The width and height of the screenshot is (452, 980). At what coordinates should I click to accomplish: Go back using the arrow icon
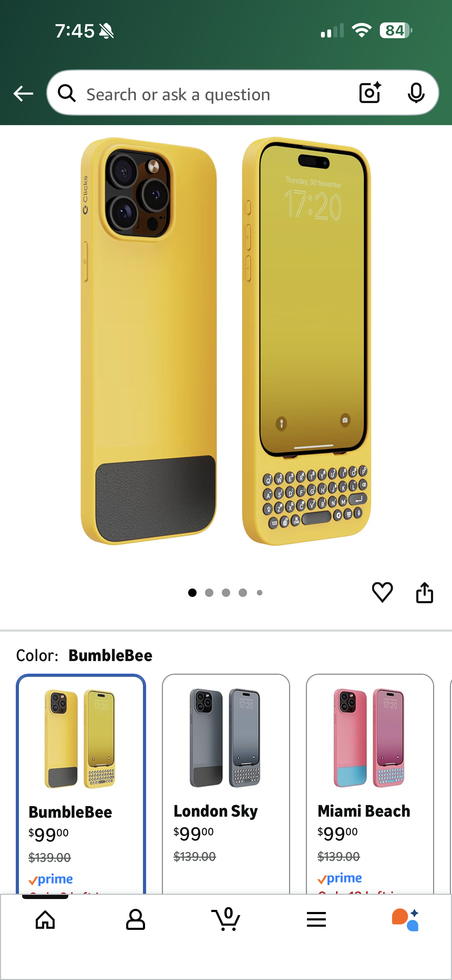[23, 94]
